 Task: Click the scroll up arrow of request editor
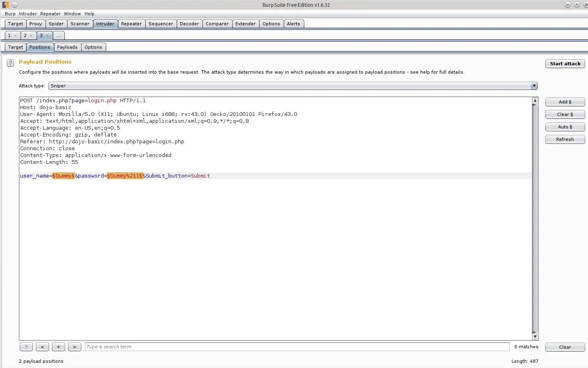point(535,100)
